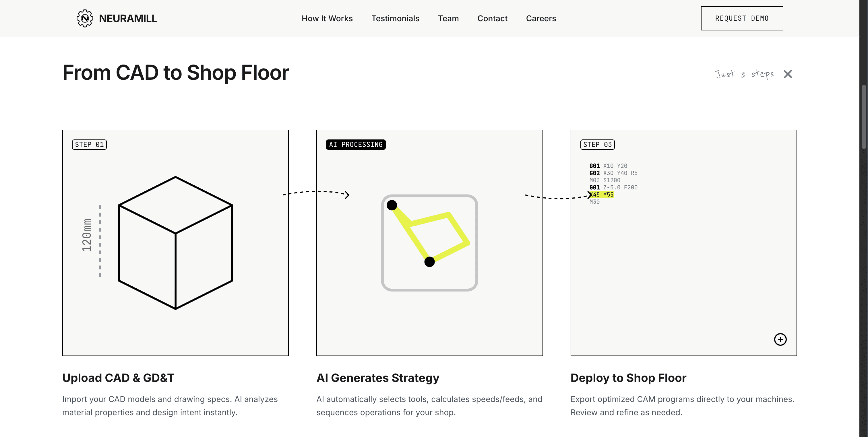The width and height of the screenshot is (868, 437).
Task: Click the 'AI Generates Strategy' heading
Action: click(378, 378)
